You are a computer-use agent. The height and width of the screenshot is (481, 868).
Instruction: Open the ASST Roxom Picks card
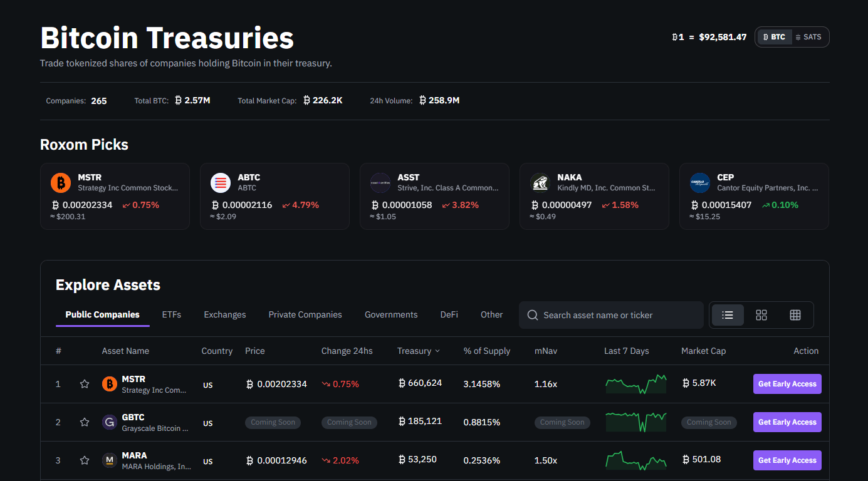[434, 196]
